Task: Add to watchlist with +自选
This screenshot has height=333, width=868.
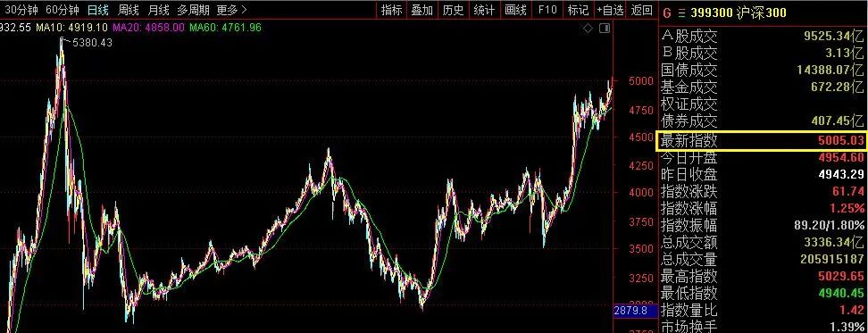Action: point(610,10)
